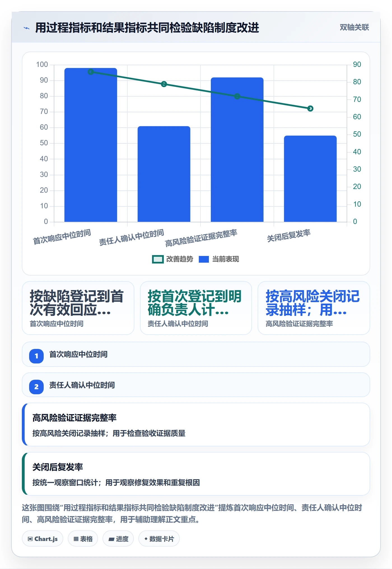
Task: Click the 高风险验证证据完整率 blue bar
Action: (x=237, y=150)
